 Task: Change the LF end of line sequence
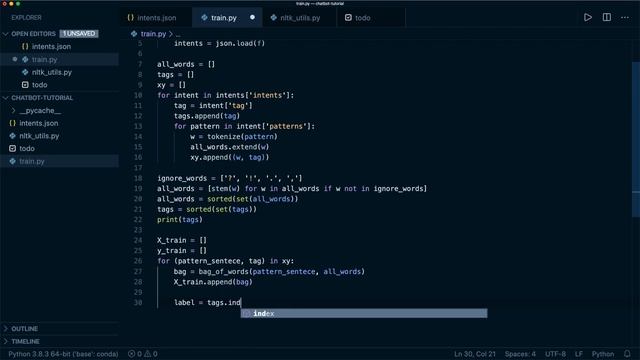click(x=579, y=354)
